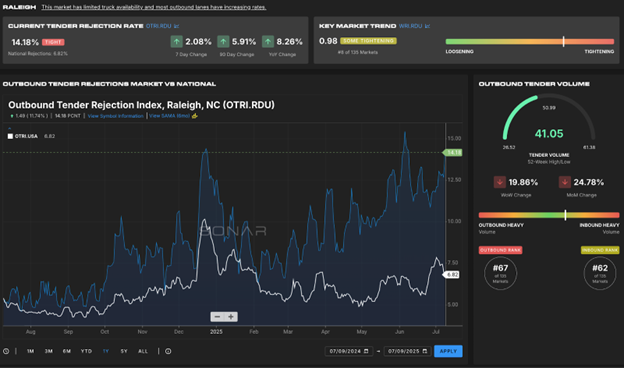Click the end date field 07/09/2025

[407, 351]
